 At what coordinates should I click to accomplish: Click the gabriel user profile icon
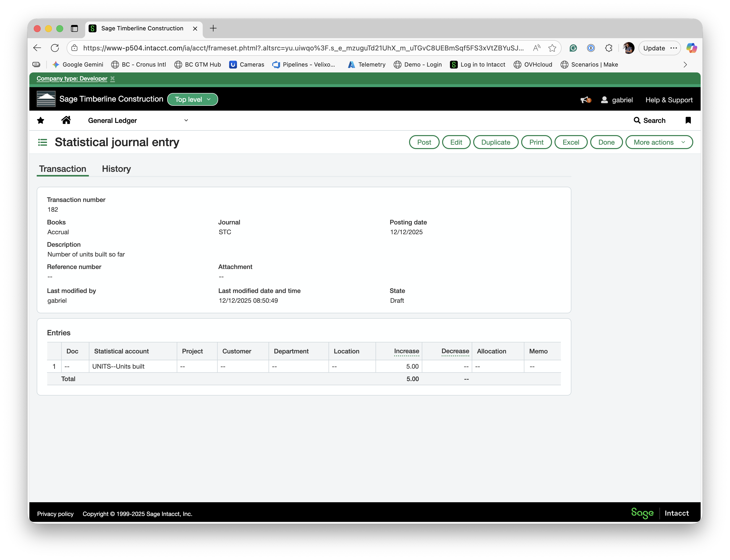coord(604,100)
